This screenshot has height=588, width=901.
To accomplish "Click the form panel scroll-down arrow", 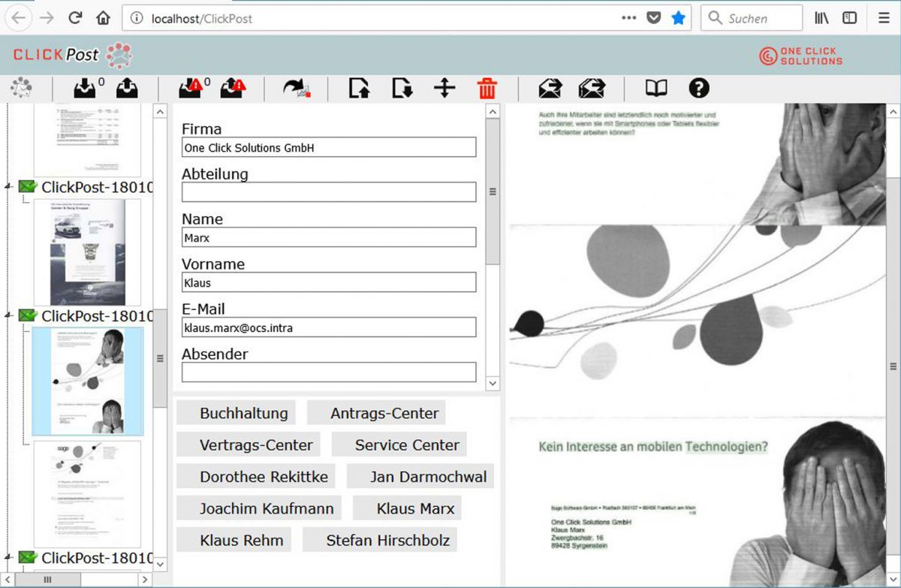I will 493,383.
